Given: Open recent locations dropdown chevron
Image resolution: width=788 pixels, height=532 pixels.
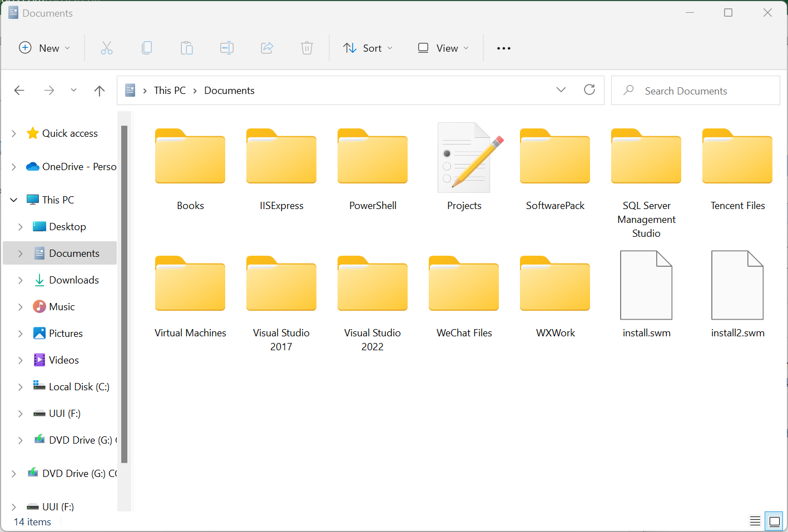Looking at the screenshot, I should 73,90.
